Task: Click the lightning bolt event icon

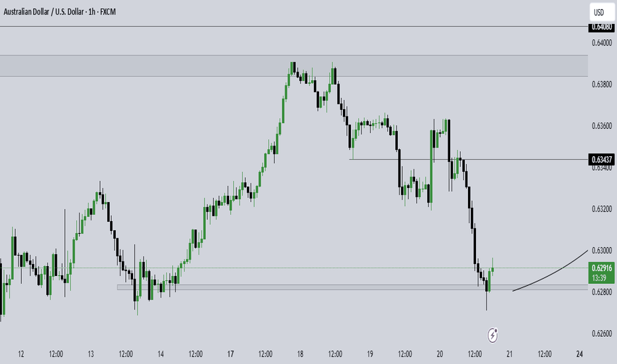Action: pos(493,336)
